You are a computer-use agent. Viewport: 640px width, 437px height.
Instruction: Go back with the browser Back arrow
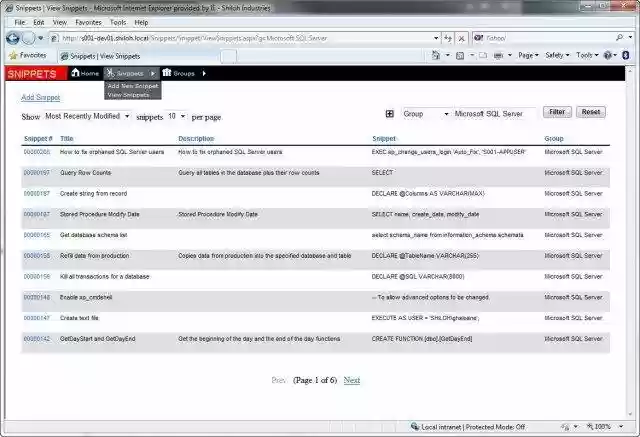point(13,38)
